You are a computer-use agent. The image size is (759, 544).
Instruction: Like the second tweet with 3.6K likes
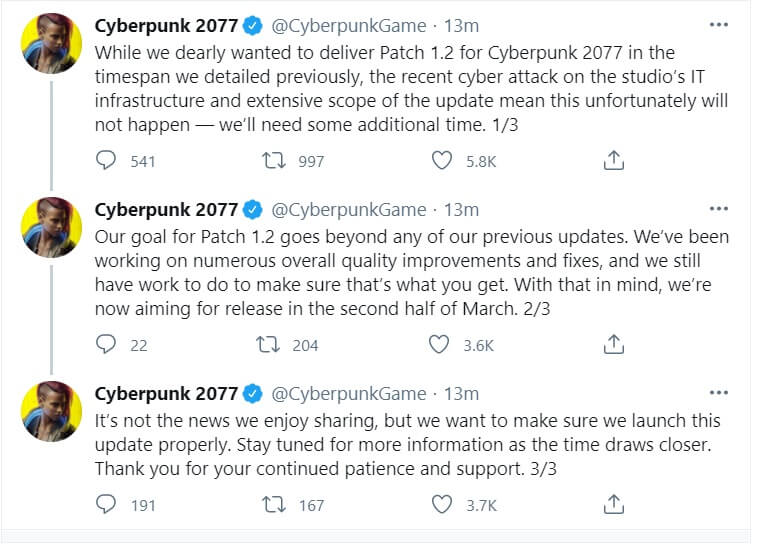pos(438,345)
